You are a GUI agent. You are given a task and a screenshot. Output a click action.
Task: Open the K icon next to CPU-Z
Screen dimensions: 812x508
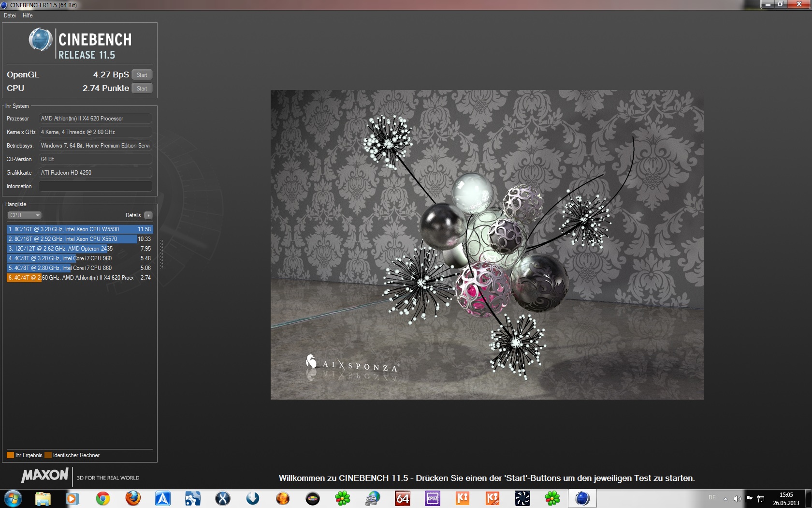coord(463,498)
